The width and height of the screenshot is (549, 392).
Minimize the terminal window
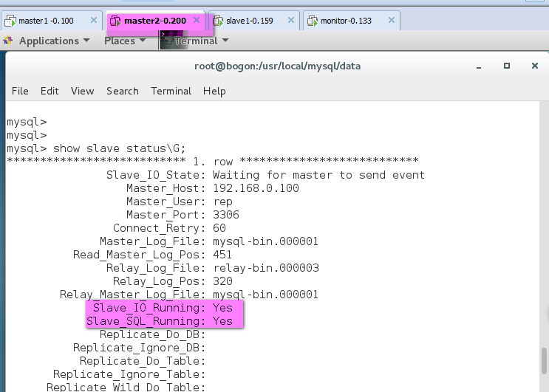(x=479, y=66)
